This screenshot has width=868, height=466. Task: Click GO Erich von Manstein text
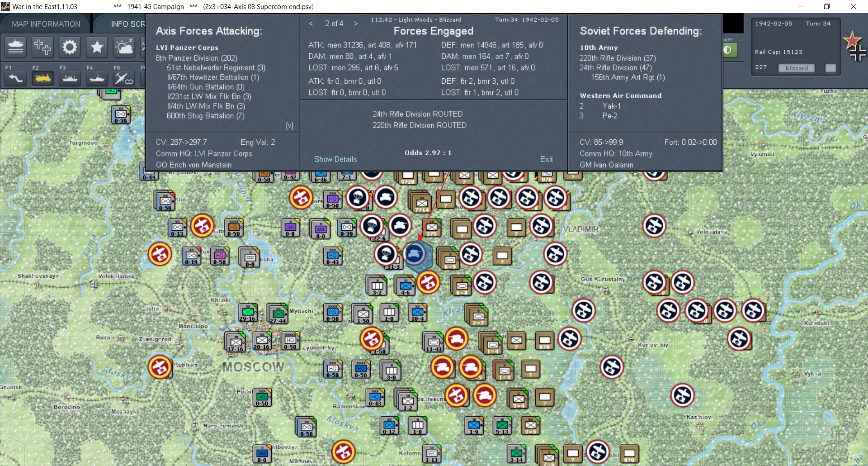pyautogui.click(x=193, y=165)
